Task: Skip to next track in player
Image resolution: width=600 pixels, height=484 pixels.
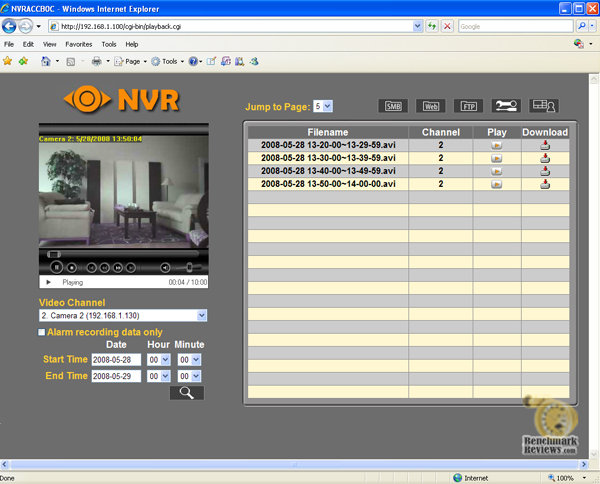Action: 131,268
